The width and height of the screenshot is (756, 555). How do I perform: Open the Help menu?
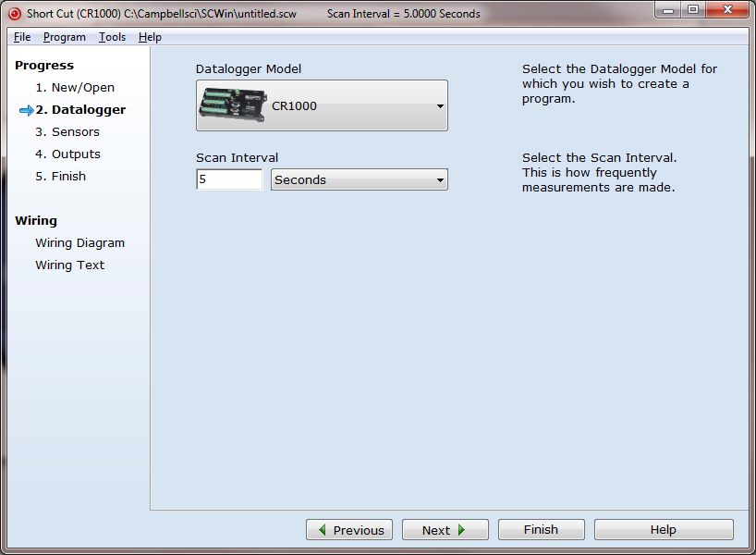(x=150, y=37)
